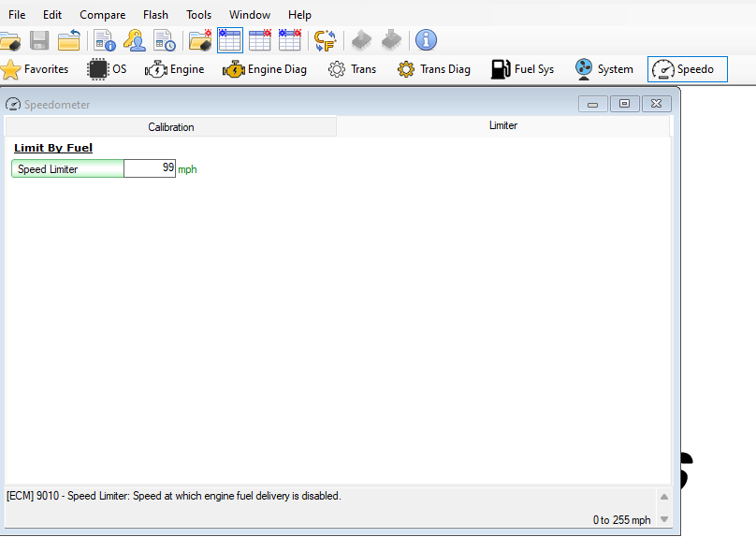Viewport: 756px width, 537px height.
Task: Open the Fuel Sys pump section
Action: click(x=523, y=69)
